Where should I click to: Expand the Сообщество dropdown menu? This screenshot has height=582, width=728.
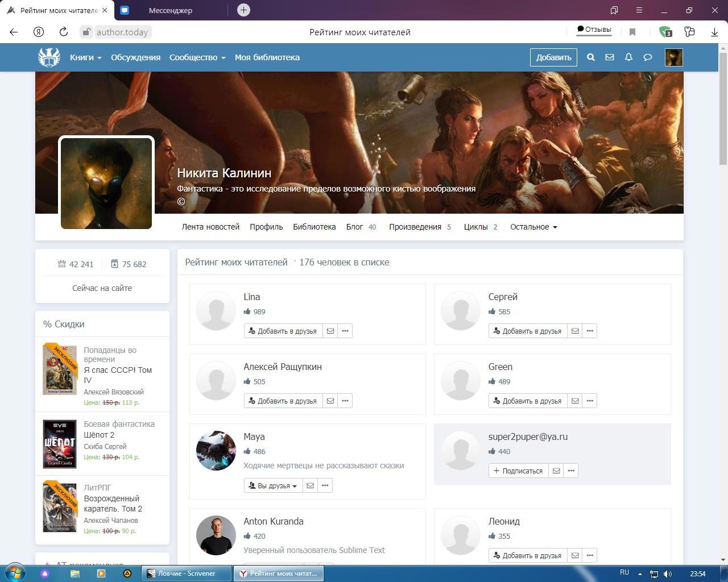coord(197,57)
